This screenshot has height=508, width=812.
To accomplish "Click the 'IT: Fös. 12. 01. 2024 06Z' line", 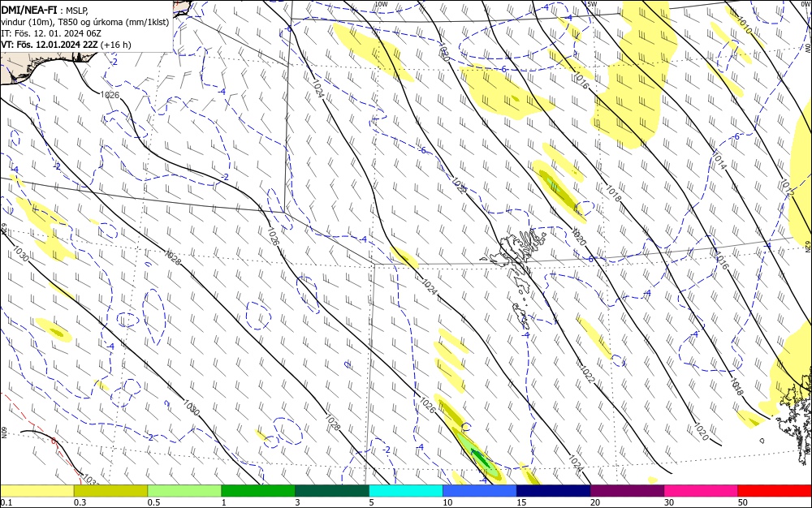I will coord(51,33).
